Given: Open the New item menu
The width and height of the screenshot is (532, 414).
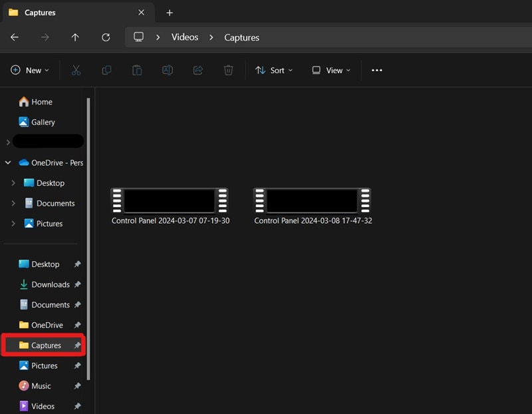Looking at the screenshot, I should [29, 70].
